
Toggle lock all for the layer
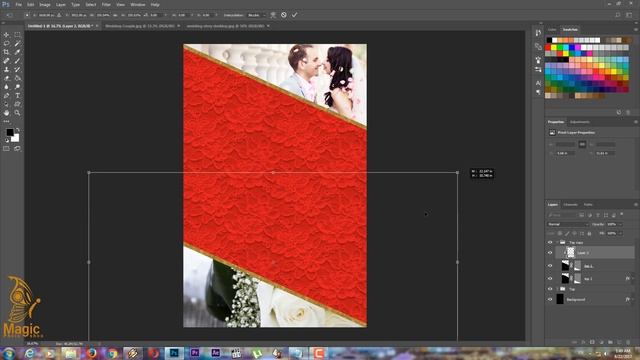pyautogui.click(x=589, y=233)
